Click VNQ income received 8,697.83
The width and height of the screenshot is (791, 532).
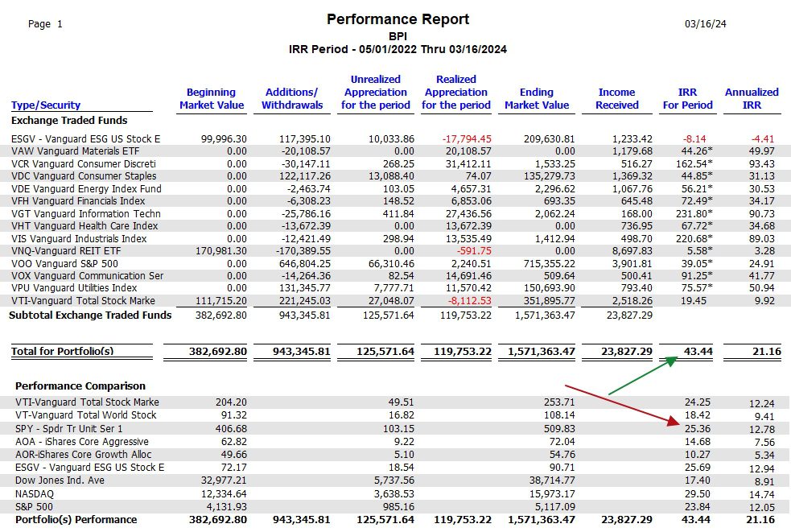coord(631,251)
